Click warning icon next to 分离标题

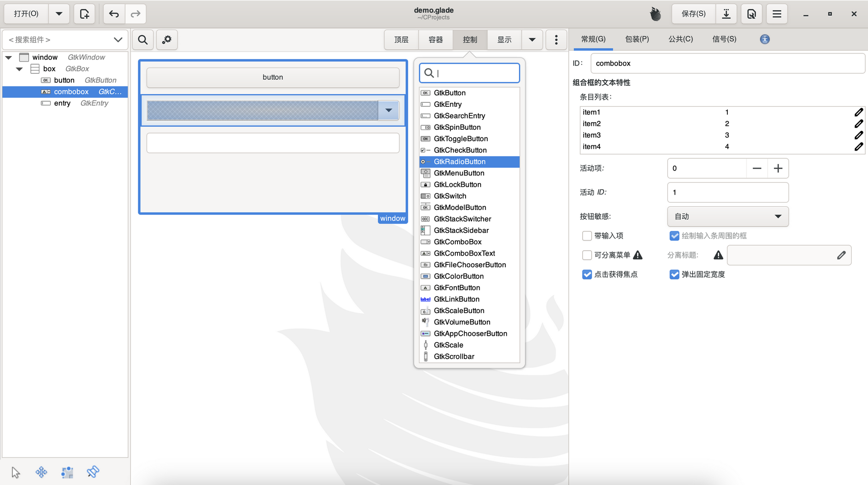tap(718, 255)
